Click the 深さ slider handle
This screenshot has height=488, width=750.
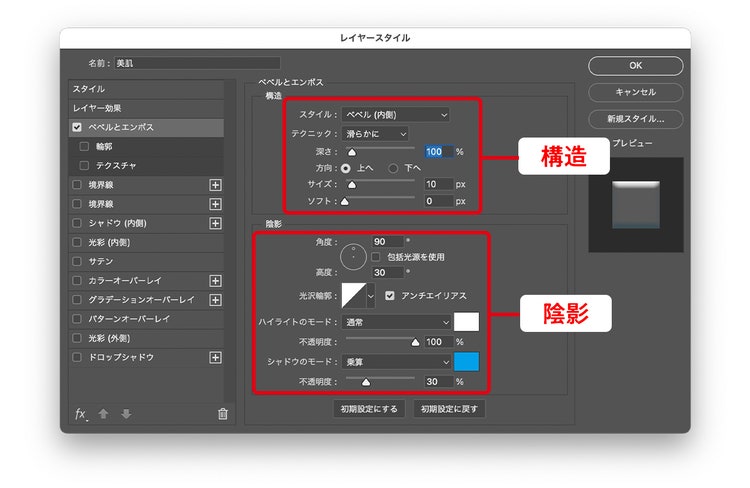coord(352,152)
